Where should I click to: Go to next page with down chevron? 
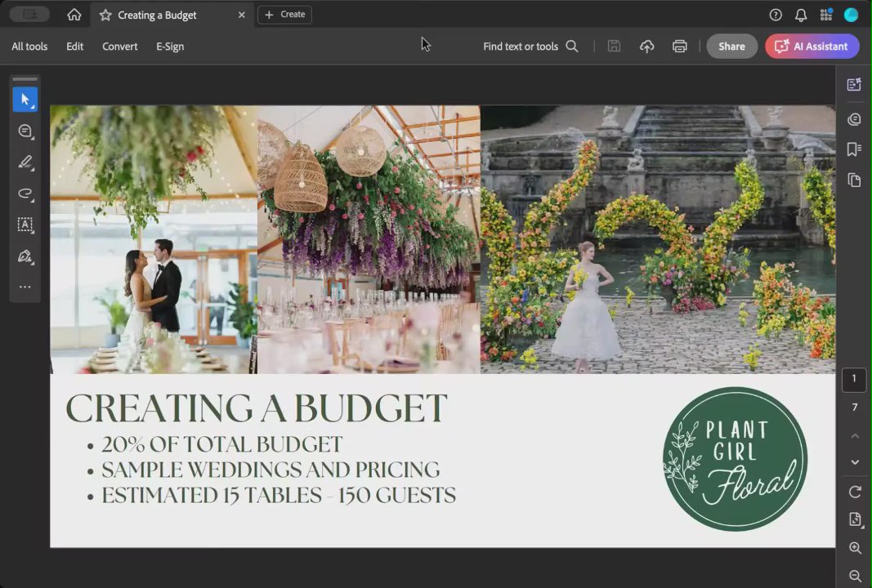point(855,462)
